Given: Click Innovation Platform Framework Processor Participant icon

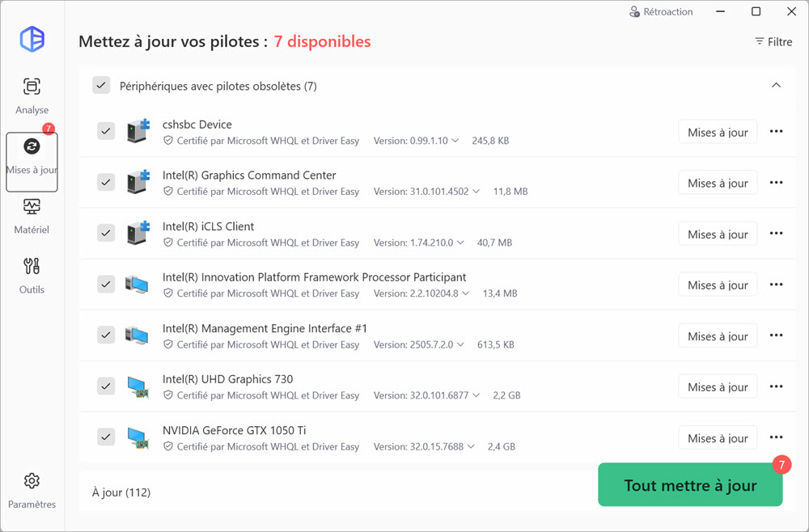Looking at the screenshot, I should point(137,285).
